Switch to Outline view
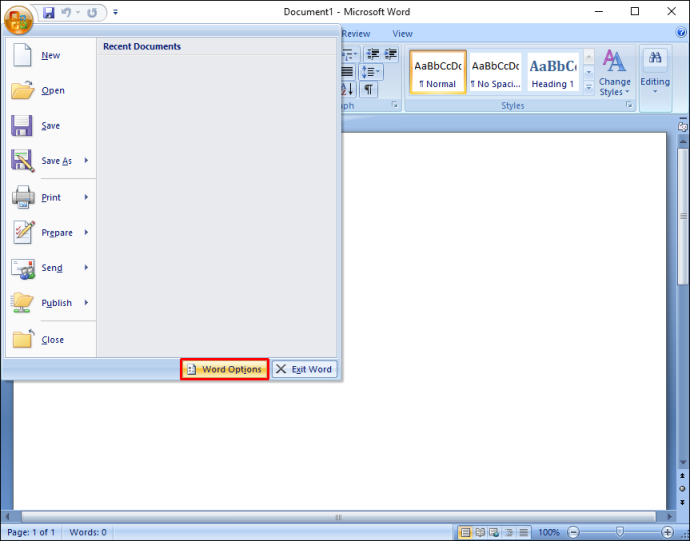This screenshot has width=690, height=541. (x=509, y=533)
